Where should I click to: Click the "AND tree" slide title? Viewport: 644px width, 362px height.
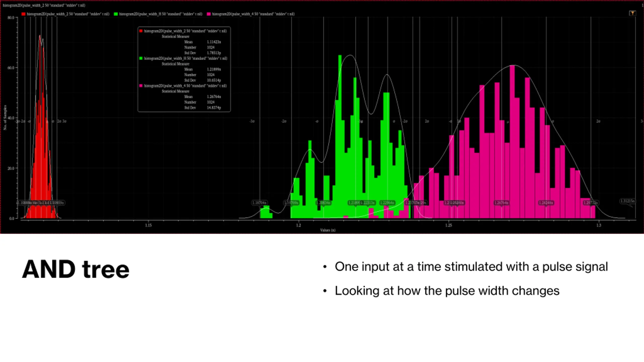tap(76, 269)
